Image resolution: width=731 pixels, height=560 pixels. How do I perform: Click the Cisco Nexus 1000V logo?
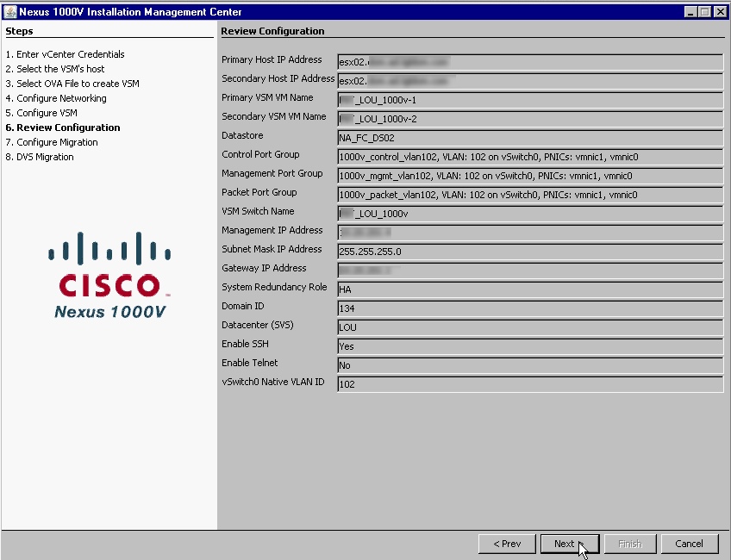point(110,275)
